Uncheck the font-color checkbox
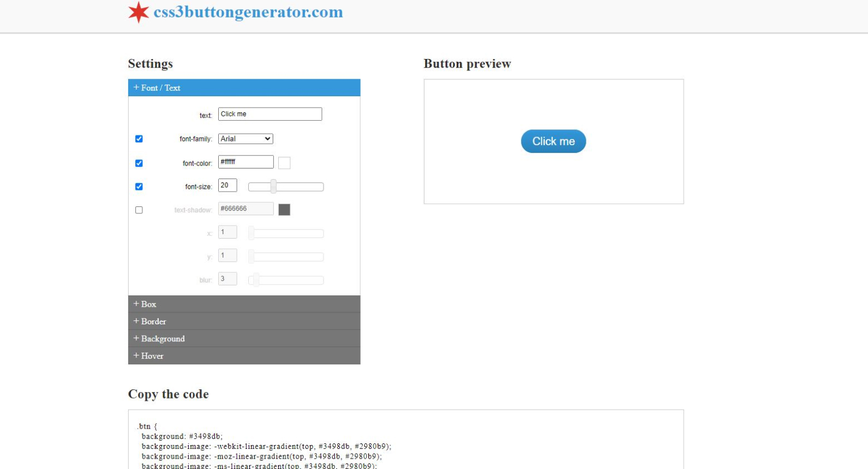Viewport: 868px width, 469px height. point(139,163)
